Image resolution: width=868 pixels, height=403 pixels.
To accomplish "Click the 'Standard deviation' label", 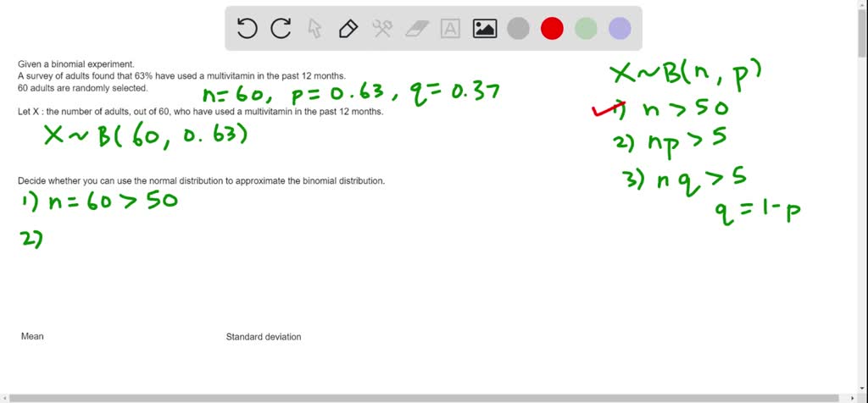I will pos(264,337).
